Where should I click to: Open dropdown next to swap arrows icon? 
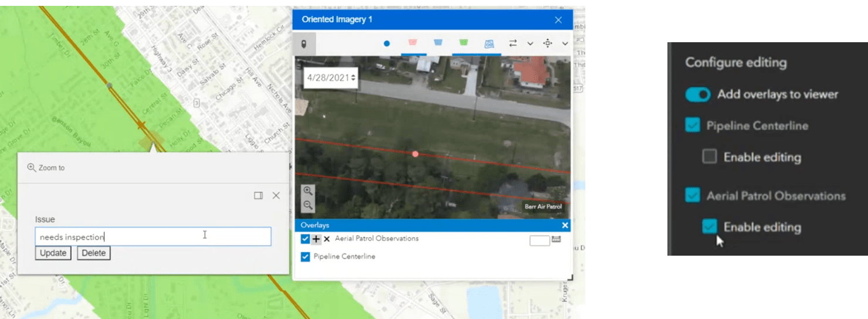pos(530,43)
